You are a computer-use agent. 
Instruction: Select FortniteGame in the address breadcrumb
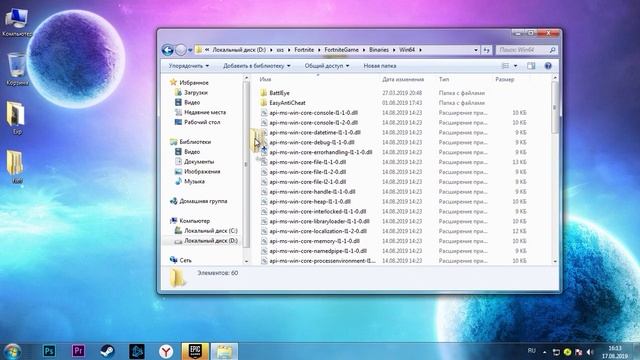(342, 50)
